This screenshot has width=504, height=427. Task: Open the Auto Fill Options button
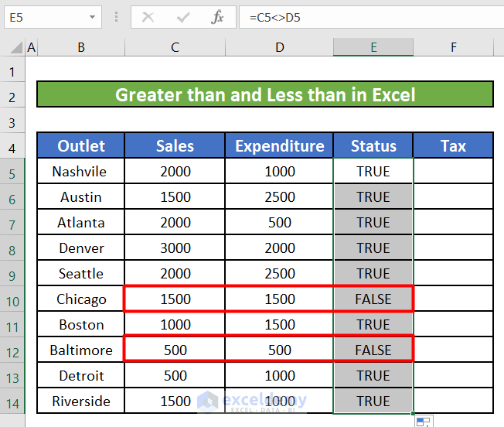click(x=424, y=422)
